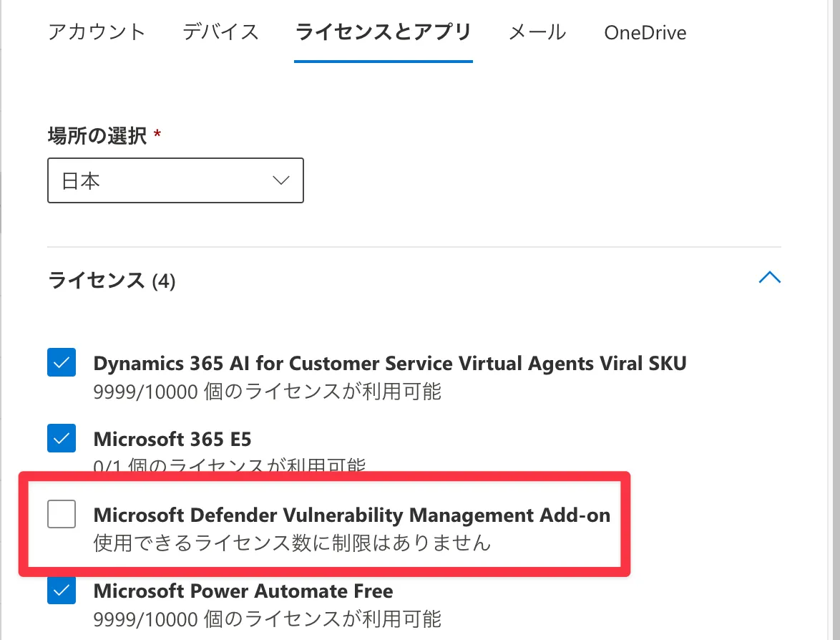Image resolution: width=840 pixels, height=640 pixels.
Task: Select the ライセンスとアプリ tab
Action: pos(384,32)
